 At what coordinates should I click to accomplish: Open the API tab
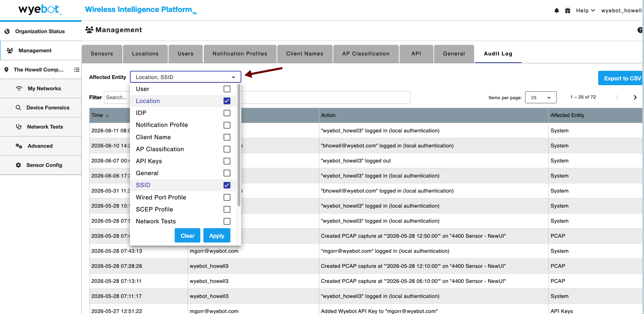click(x=416, y=54)
